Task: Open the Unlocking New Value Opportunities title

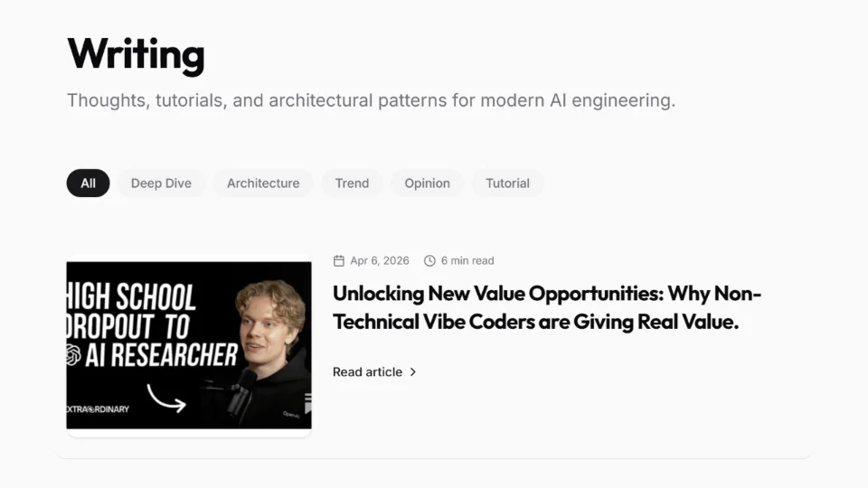Action: coord(547,307)
